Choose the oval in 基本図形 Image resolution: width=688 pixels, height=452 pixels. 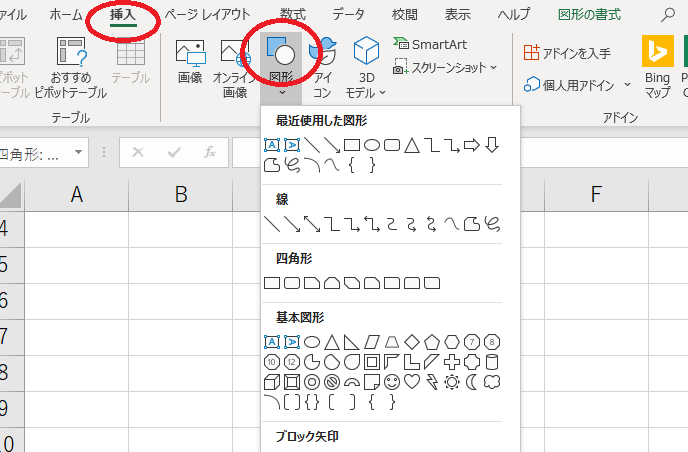click(312, 342)
